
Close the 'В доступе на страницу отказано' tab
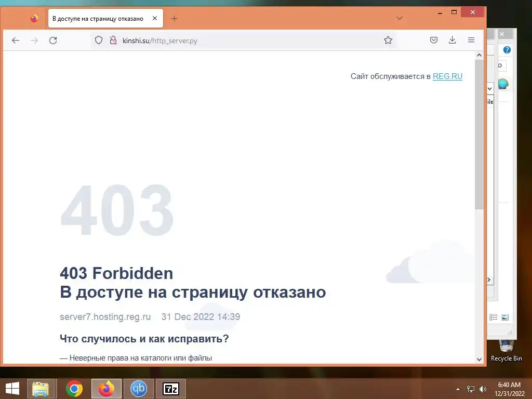[x=155, y=18]
